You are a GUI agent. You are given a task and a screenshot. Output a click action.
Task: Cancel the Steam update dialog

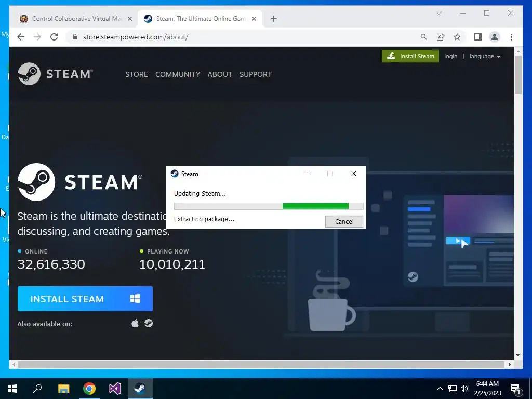click(x=344, y=221)
